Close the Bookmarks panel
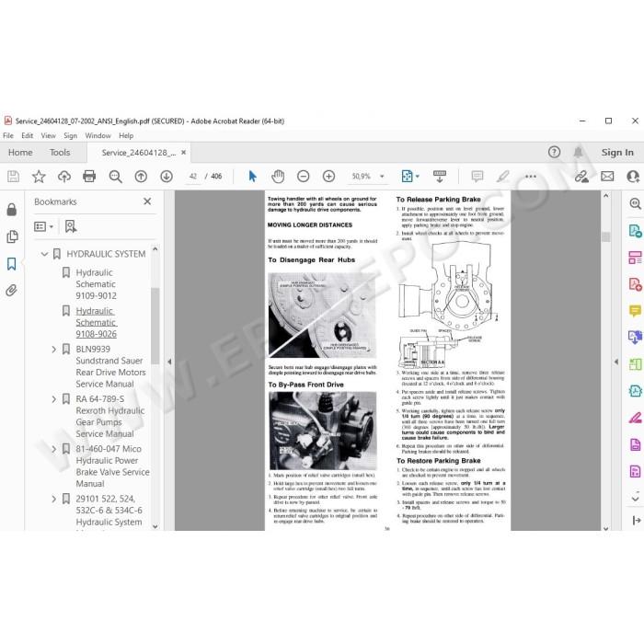Viewport: 644px width, 644px height. tap(147, 201)
